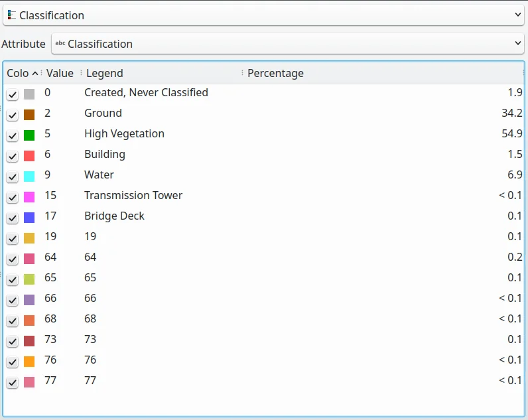Click the Value column header
The height and width of the screenshot is (420, 528).
point(60,73)
